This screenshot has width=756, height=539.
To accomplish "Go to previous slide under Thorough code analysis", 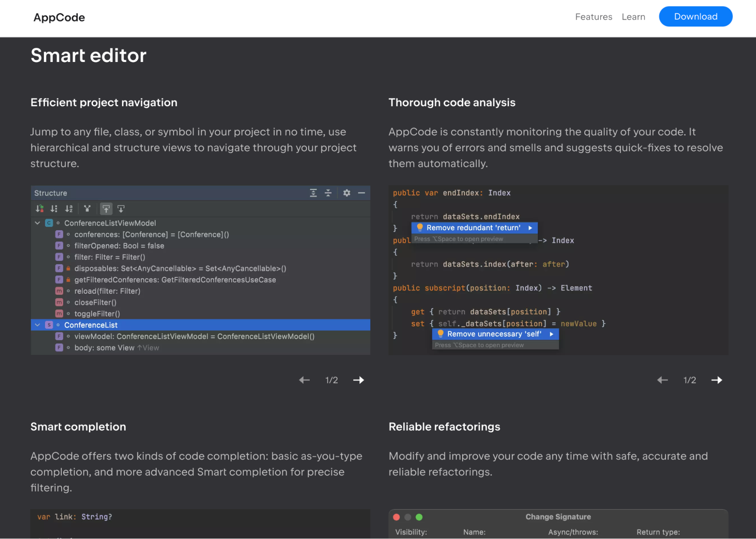I will click(663, 380).
